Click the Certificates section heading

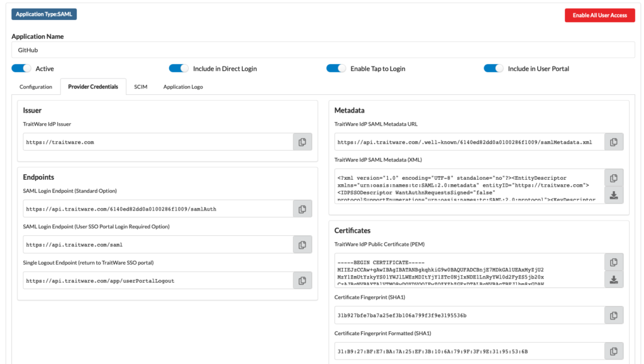pos(352,230)
